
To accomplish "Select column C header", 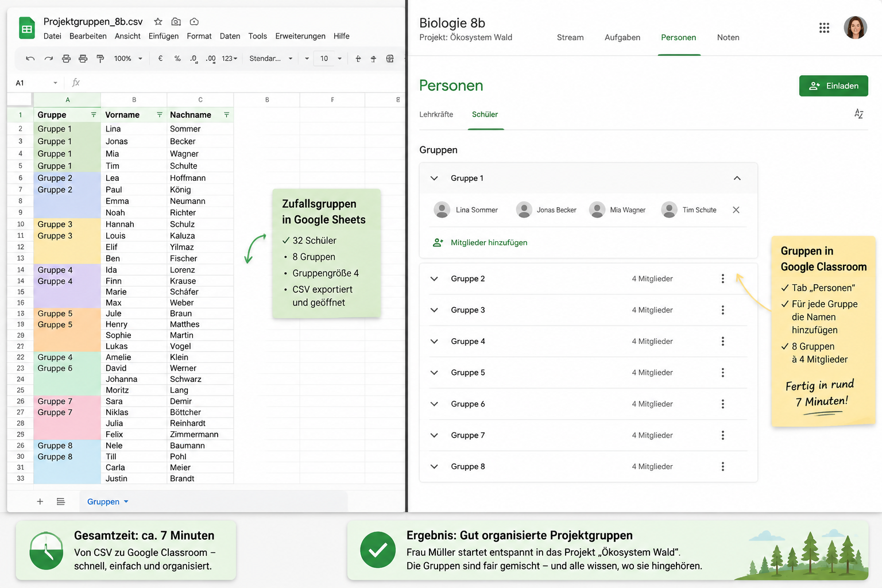I will pos(200,99).
